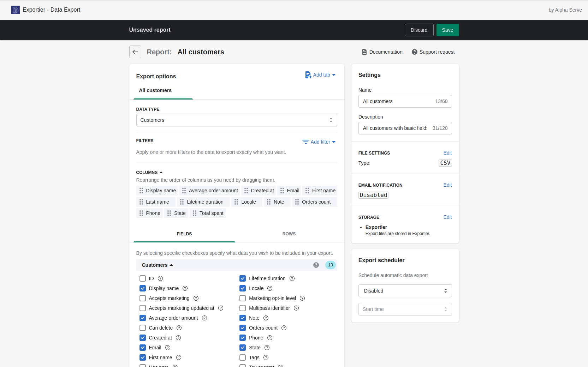
Task: Grab drag handle of Email column
Action: (282, 191)
